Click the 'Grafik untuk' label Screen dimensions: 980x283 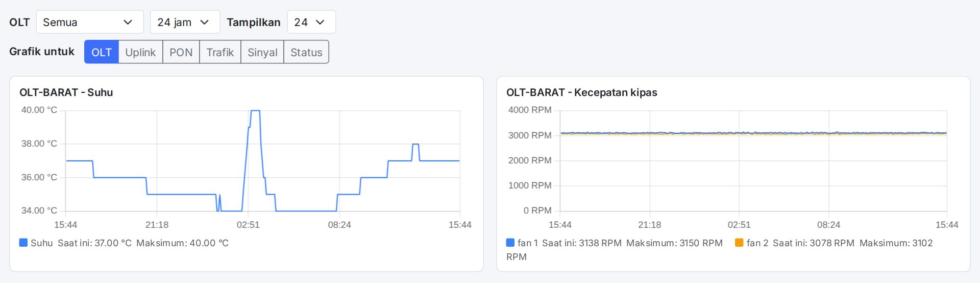pos(42,52)
